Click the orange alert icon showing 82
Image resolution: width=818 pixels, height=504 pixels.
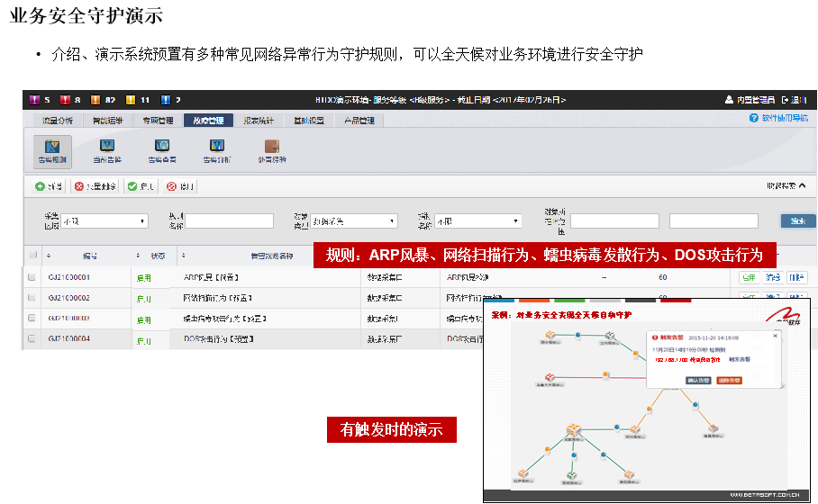coord(95,100)
